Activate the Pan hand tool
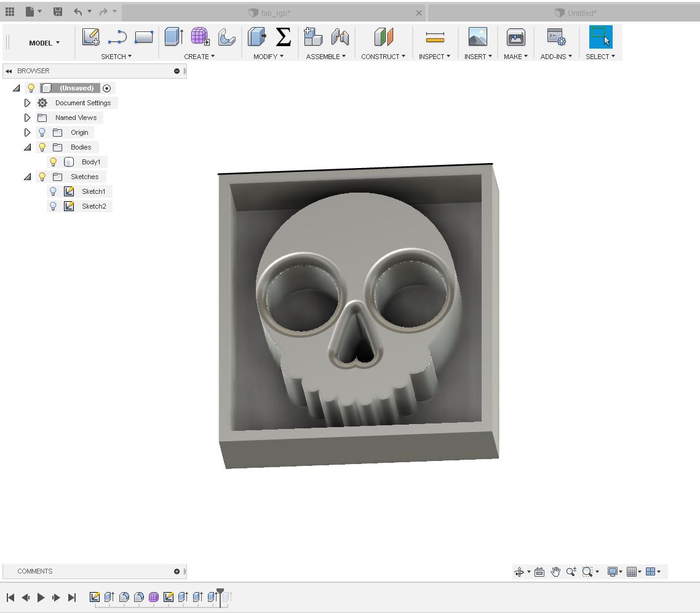Viewport: 700px width, 613px height. tap(555, 572)
